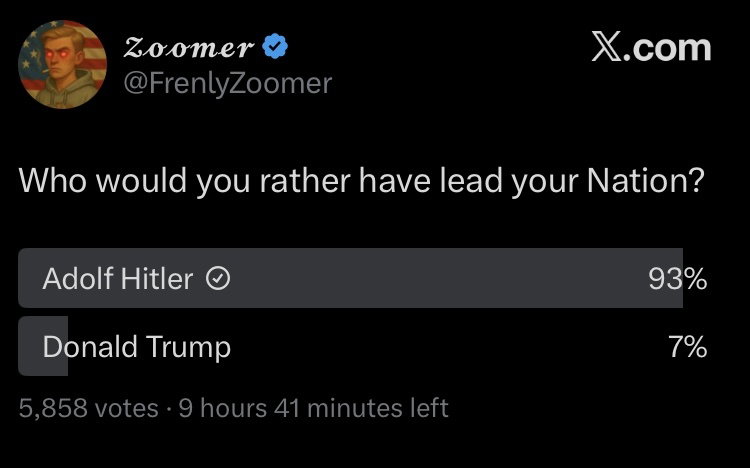Click the voted checkmark circle icon

pyautogui.click(x=218, y=279)
